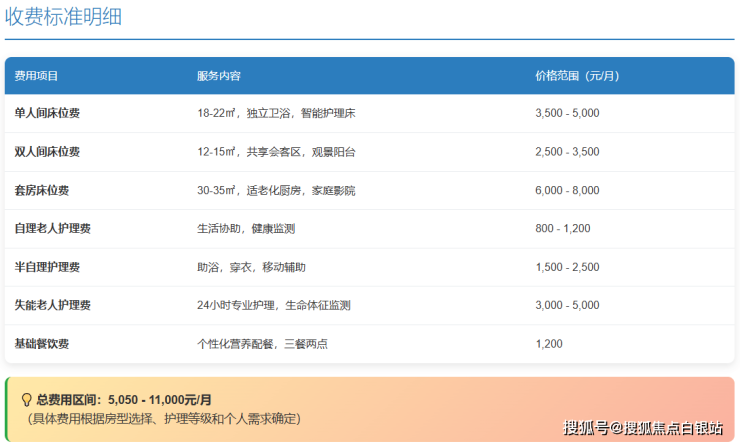Select the 单人间床位费 row label
The height and width of the screenshot is (444, 740).
[x=47, y=113]
